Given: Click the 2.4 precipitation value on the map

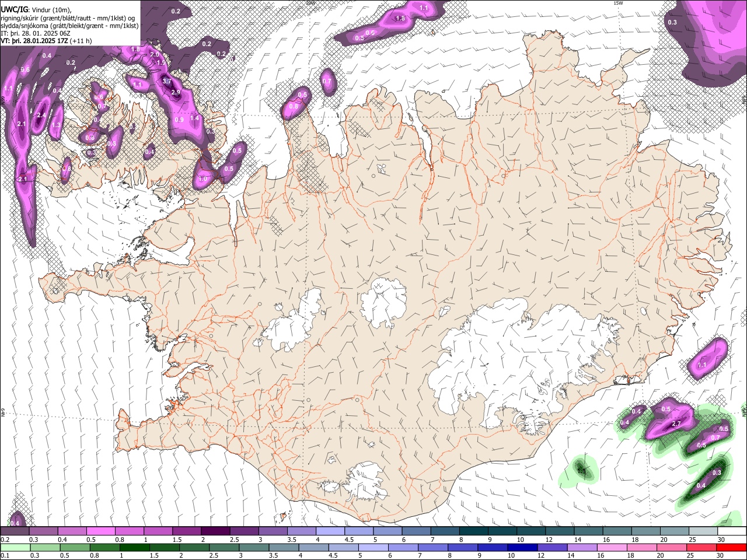Looking at the screenshot, I should [x=41, y=115].
